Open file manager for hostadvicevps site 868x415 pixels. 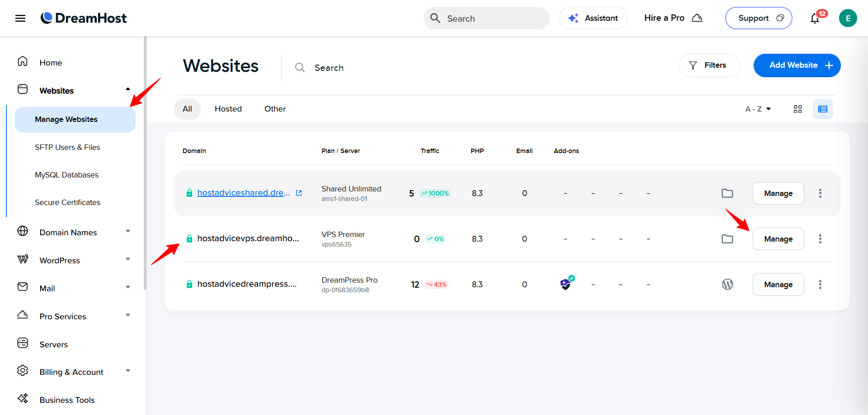coord(727,239)
